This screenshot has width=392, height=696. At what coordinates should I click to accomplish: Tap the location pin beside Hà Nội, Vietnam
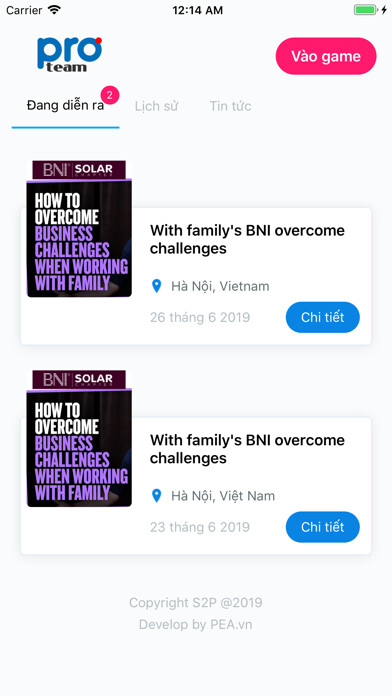point(156,286)
